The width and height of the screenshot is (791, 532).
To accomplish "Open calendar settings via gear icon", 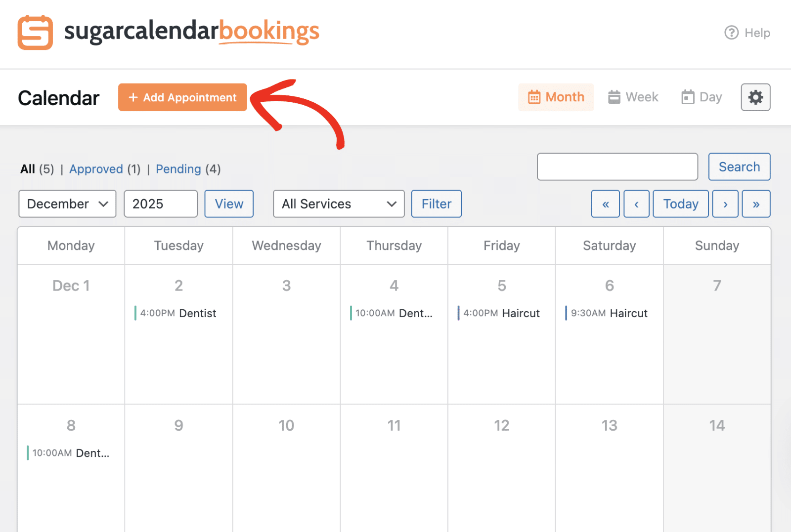I will pyautogui.click(x=755, y=97).
